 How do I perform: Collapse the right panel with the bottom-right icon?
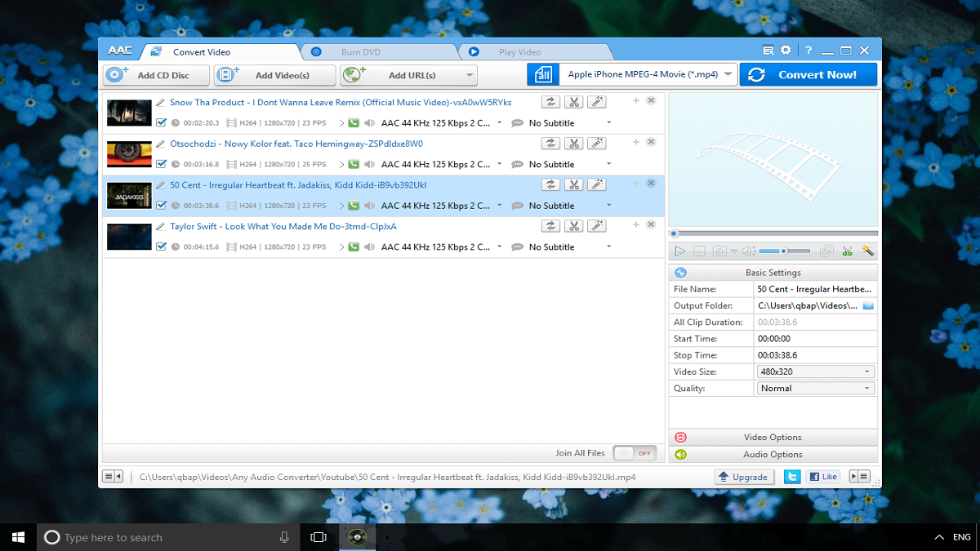(x=860, y=477)
